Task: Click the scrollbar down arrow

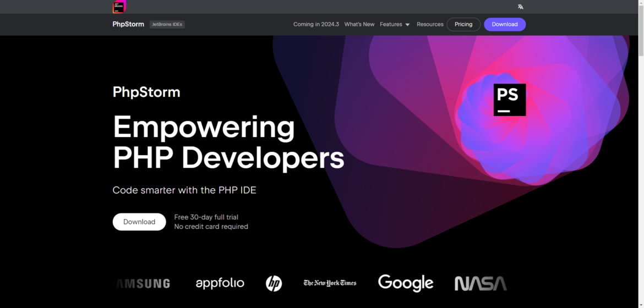Action: point(641,305)
